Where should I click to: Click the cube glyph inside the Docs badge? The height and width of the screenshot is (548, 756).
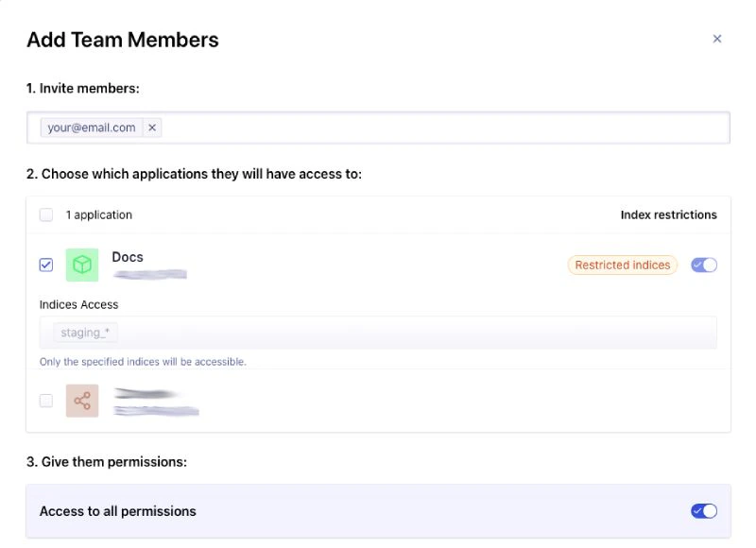pos(81,265)
